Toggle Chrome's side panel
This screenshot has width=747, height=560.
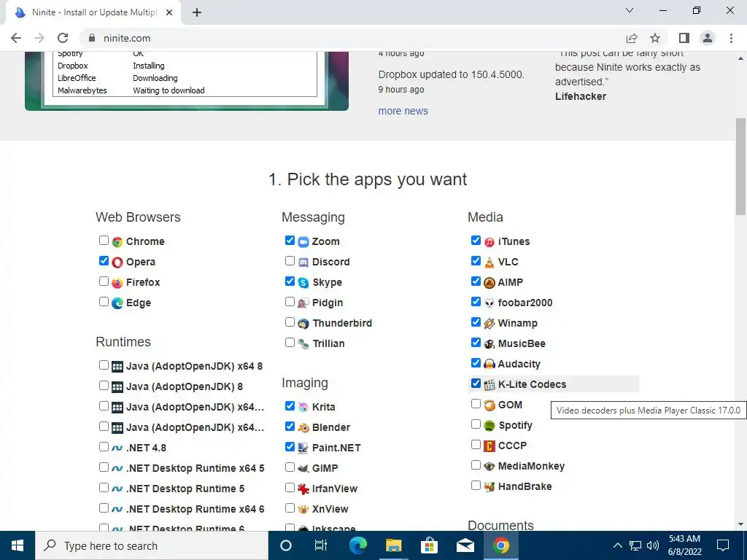684,38
